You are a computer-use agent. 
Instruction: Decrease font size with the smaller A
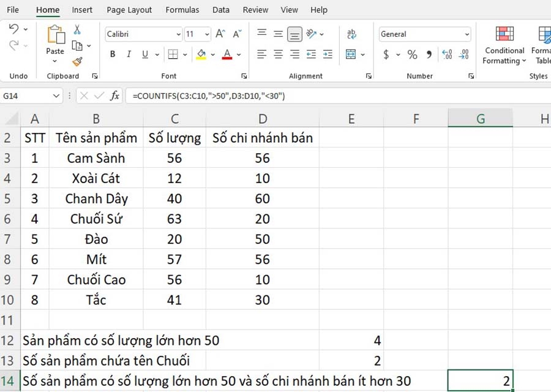[x=237, y=34]
